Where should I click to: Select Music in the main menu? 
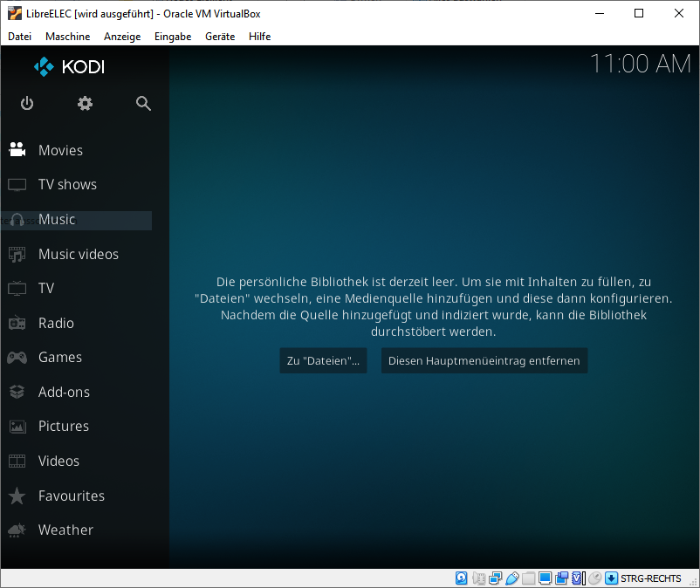57,220
